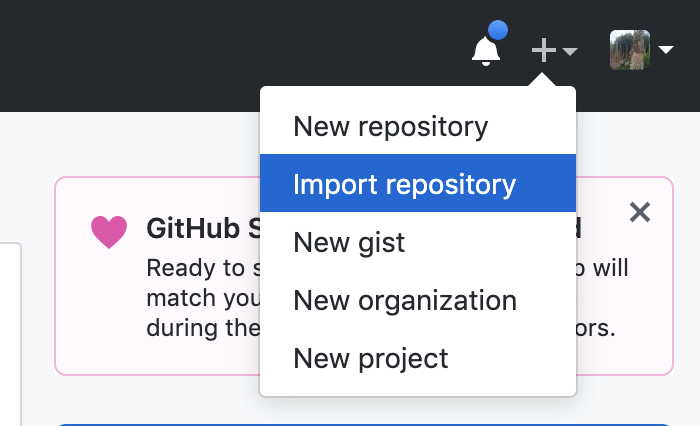Image resolution: width=700 pixels, height=426 pixels.
Task: Click the plus create-new icon
Action: (x=543, y=50)
